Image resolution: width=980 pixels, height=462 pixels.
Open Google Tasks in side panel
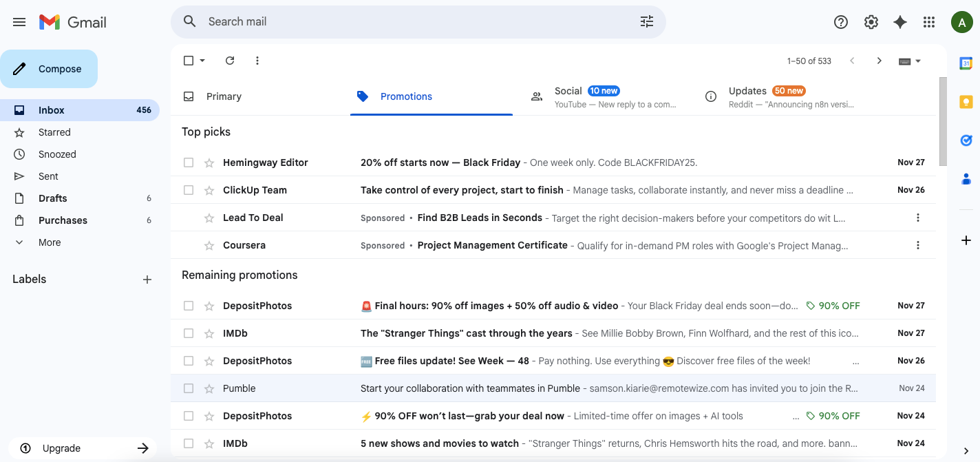965,140
